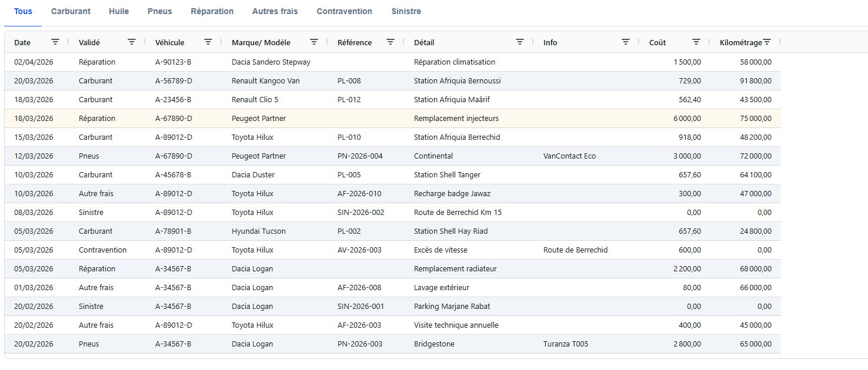Open filter menu for Référence column
Image resolution: width=868 pixels, height=370 pixels.
point(390,42)
